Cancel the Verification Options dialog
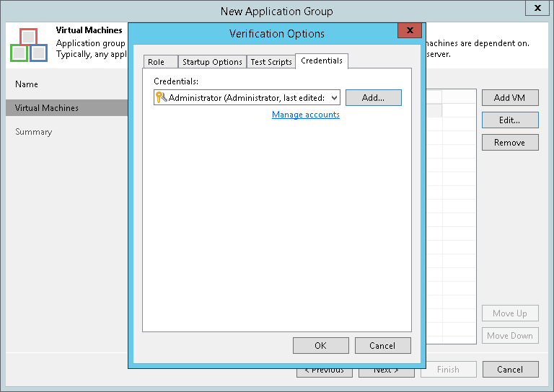Viewport: 554px width, 392px height. tap(382, 345)
